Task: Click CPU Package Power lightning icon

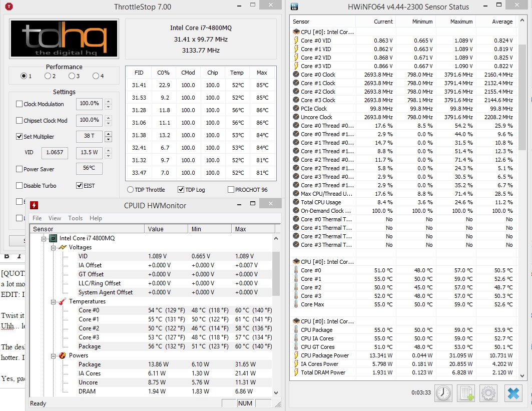Action: coord(296,355)
